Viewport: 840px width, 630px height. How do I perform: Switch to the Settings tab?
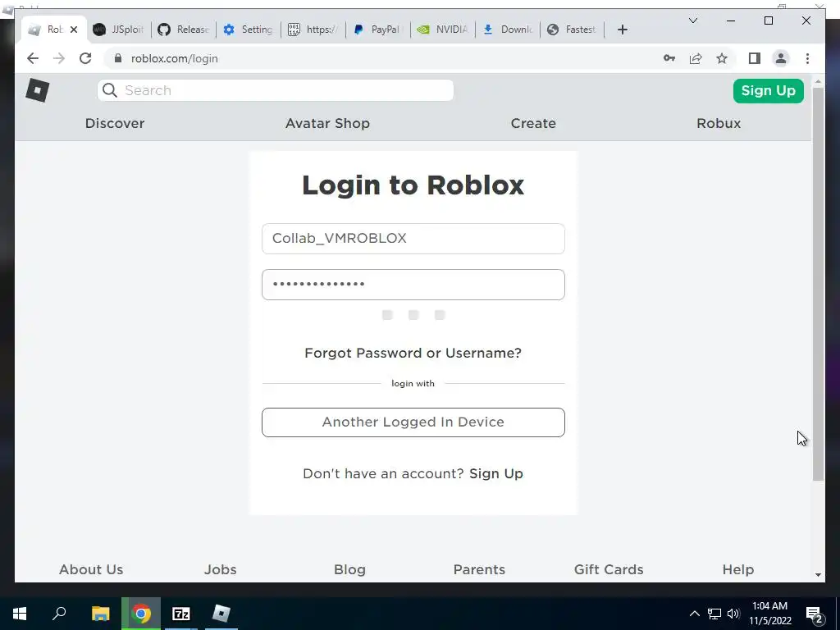[x=248, y=30]
